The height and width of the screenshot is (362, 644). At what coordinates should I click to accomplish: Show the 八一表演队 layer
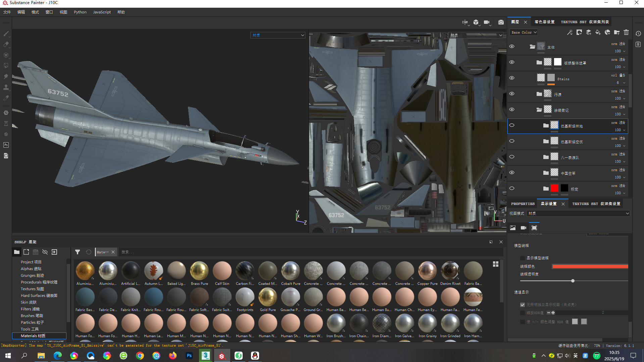pyautogui.click(x=512, y=157)
